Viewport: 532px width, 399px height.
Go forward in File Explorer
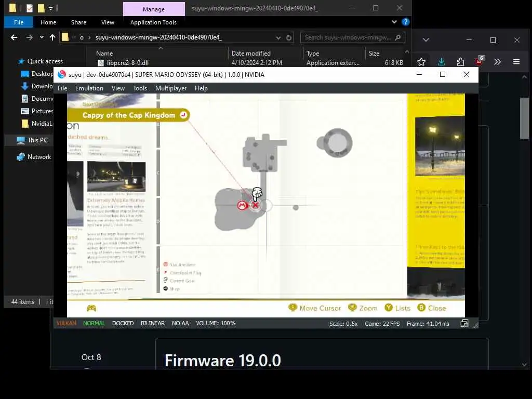pyautogui.click(x=30, y=37)
